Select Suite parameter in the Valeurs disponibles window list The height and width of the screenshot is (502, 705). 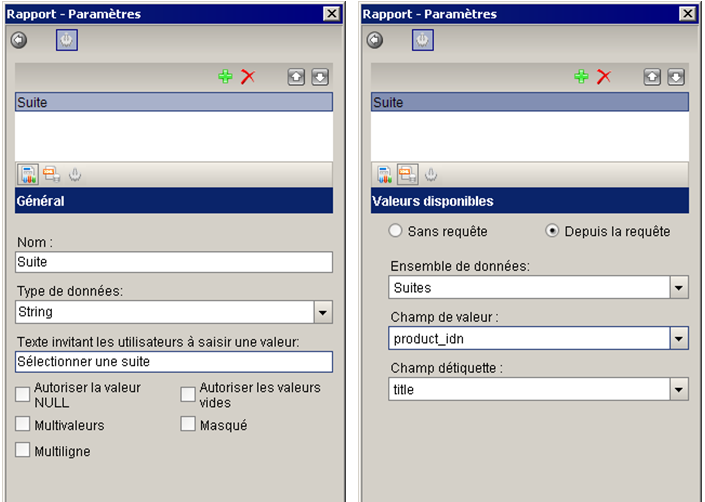coord(530,102)
